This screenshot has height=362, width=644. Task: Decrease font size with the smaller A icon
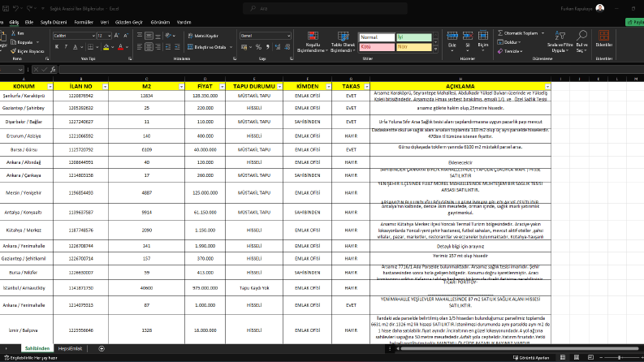[x=126, y=36]
